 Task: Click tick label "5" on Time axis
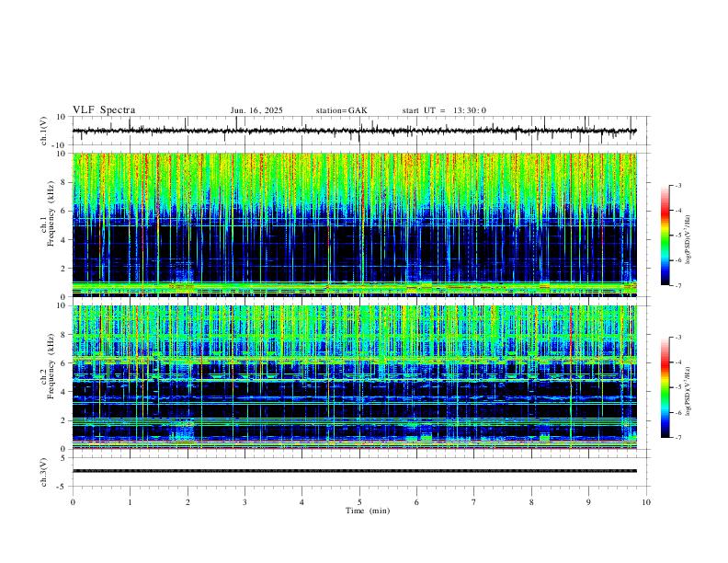click(x=359, y=502)
